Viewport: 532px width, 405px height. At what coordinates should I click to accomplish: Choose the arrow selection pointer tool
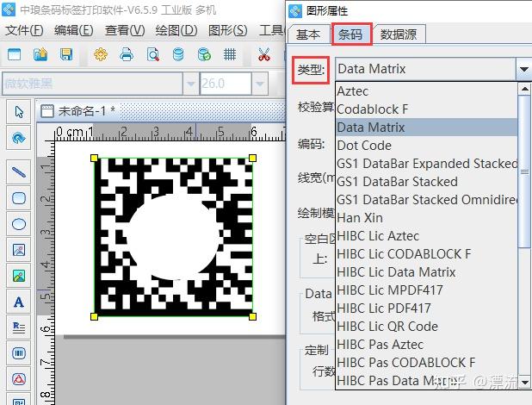(x=19, y=111)
